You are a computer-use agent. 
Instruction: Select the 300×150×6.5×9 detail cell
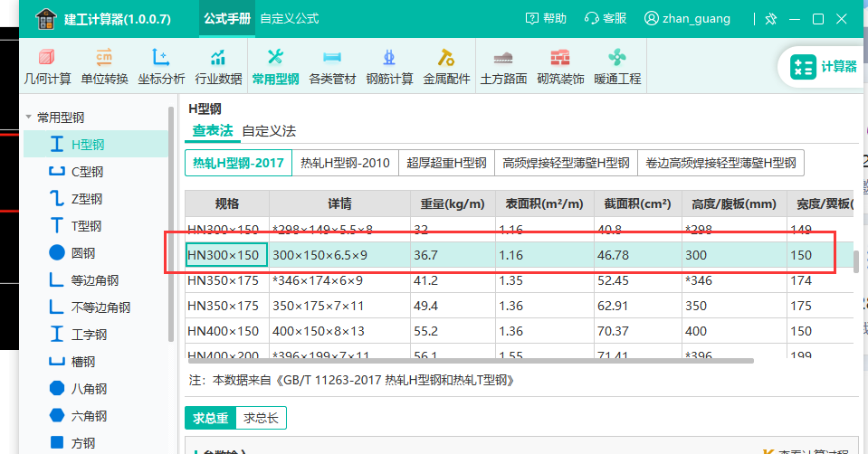pos(340,255)
